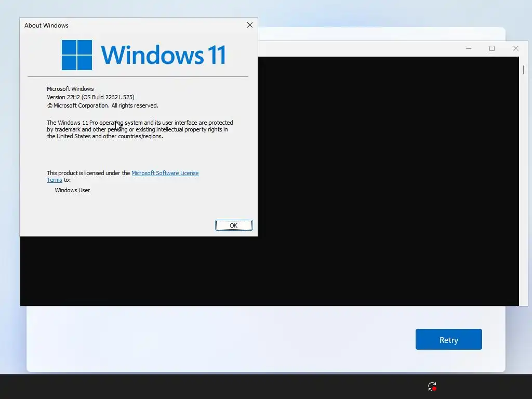Image resolution: width=532 pixels, height=399 pixels.
Task: Close the command prompt window
Action: point(516,48)
